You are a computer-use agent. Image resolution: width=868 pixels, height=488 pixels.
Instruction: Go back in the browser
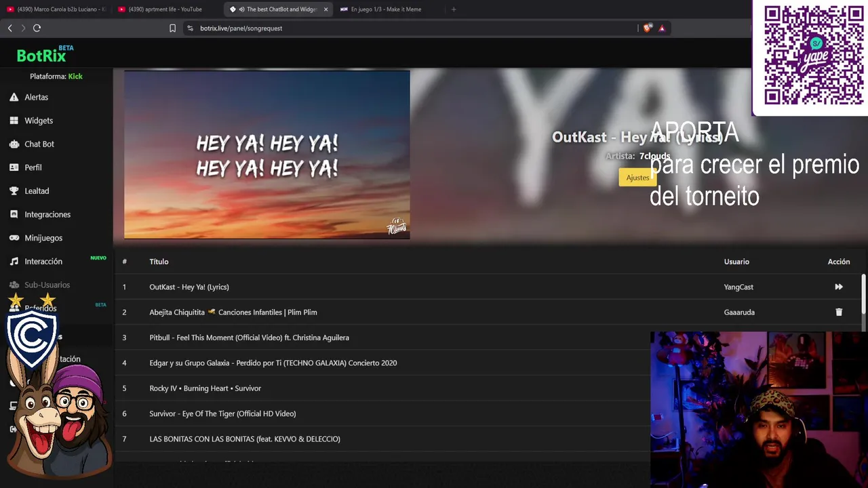9,28
